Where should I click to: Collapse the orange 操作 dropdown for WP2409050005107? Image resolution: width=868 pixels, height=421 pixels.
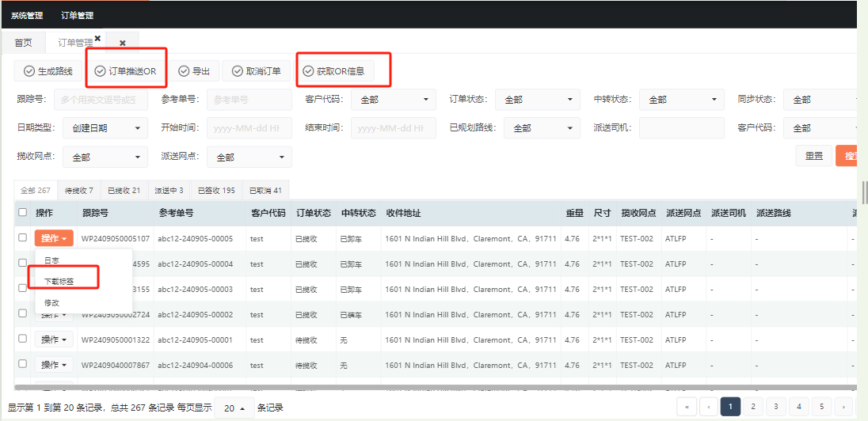[54, 238]
